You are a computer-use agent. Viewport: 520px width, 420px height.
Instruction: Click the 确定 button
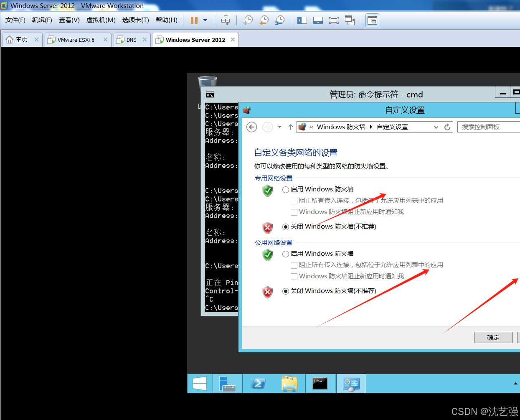(x=493, y=338)
